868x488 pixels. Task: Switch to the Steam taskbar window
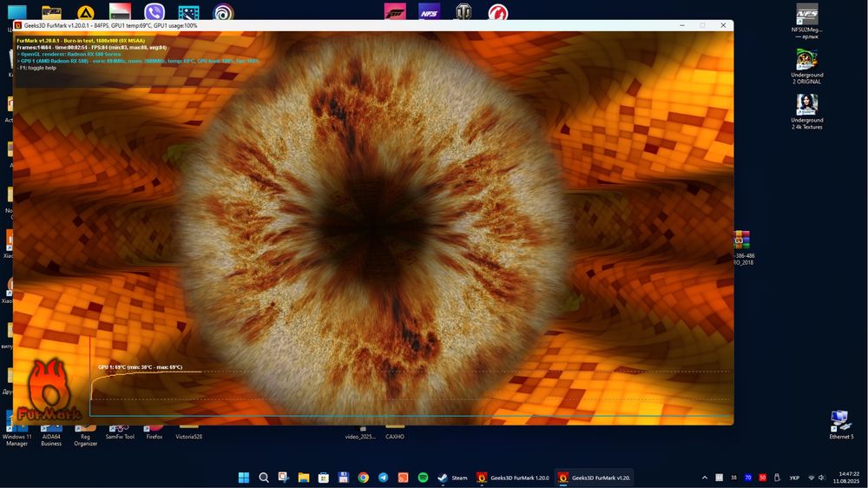[x=453, y=478]
